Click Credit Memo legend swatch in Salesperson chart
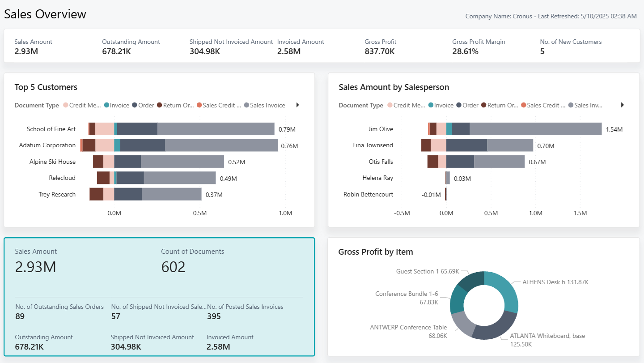This screenshot has width=644, height=363. [390, 106]
